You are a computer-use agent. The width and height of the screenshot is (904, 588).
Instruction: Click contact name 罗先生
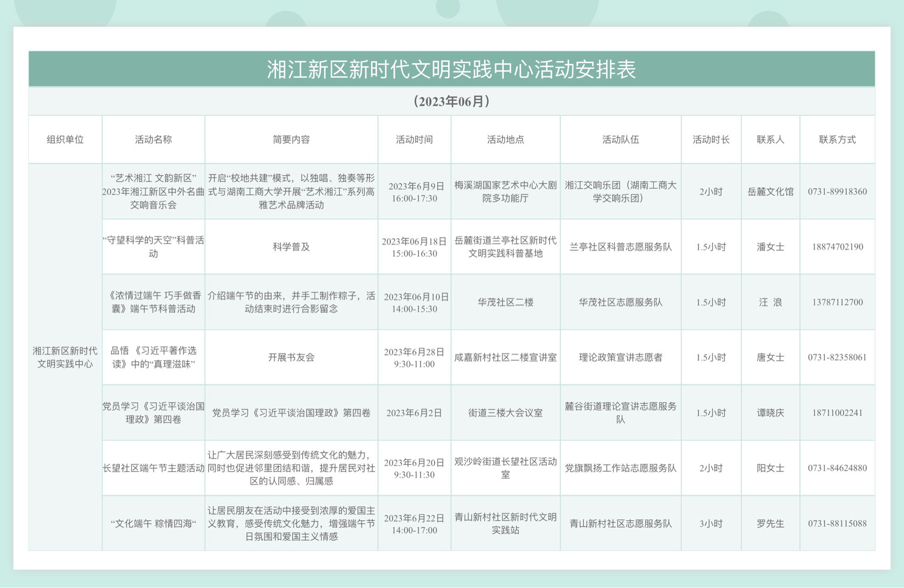[x=770, y=523]
